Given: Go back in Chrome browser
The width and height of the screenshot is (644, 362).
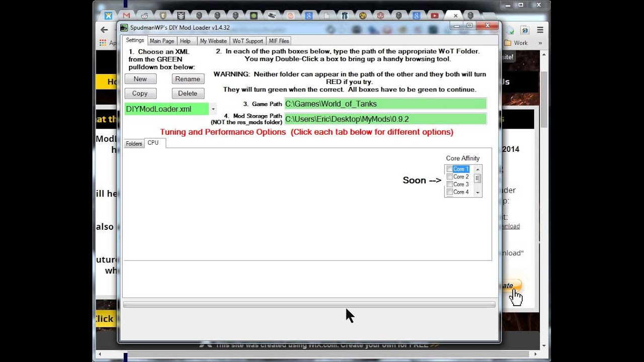Looking at the screenshot, I should click(x=104, y=30).
